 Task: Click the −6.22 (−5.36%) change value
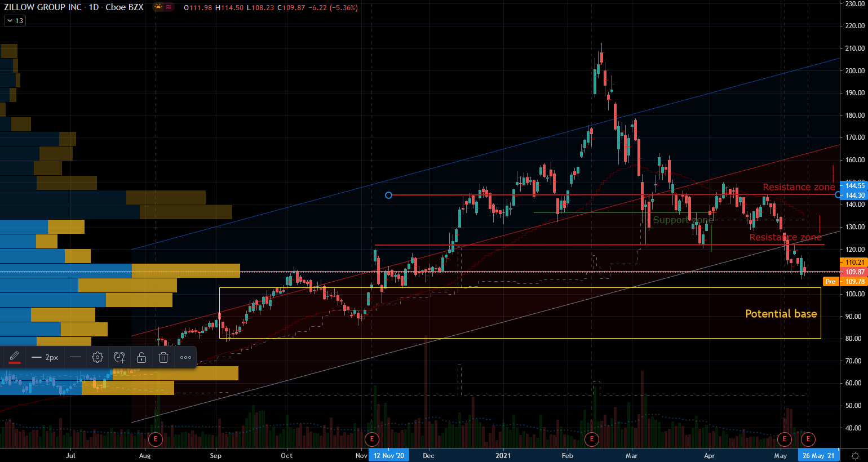[334, 7]
